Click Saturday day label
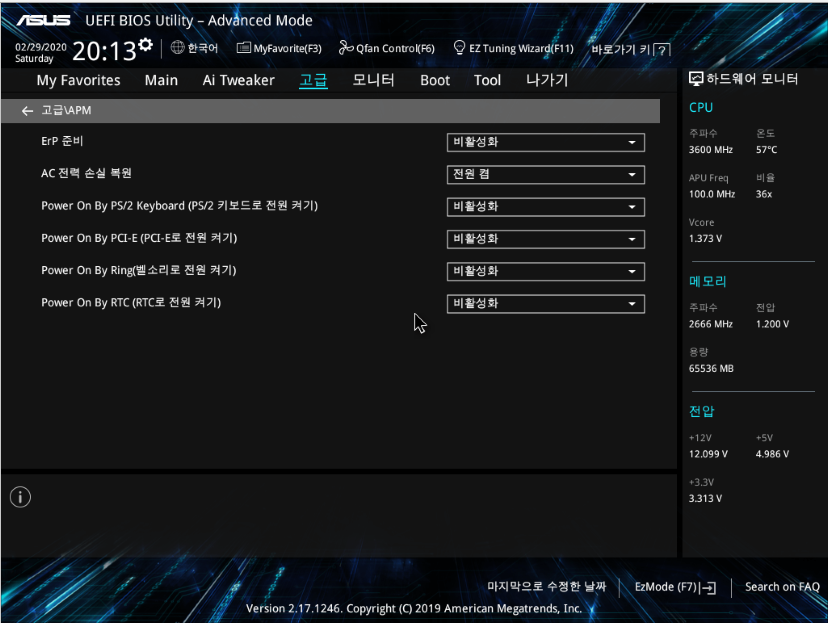828x623 pixels. (34, 59)
